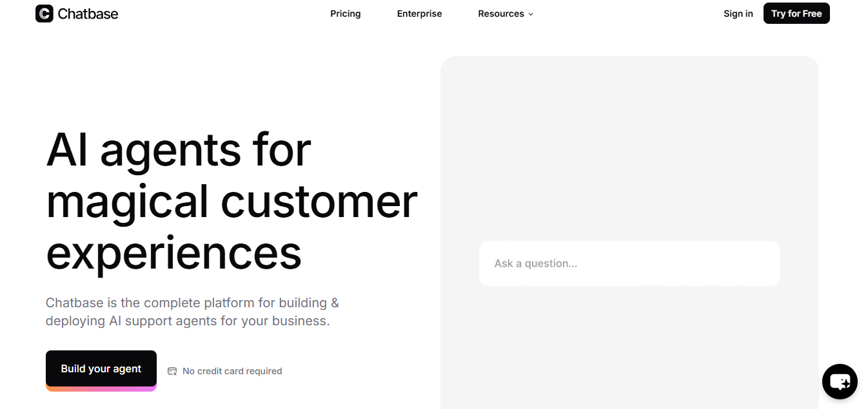Open the Pricing page
868x409 pixels.
click(x=345, y=14)
